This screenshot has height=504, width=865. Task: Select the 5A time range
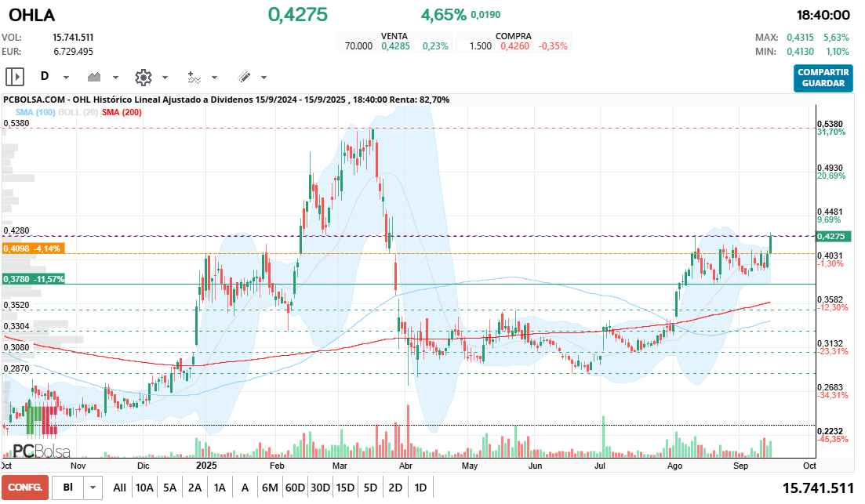170,488
